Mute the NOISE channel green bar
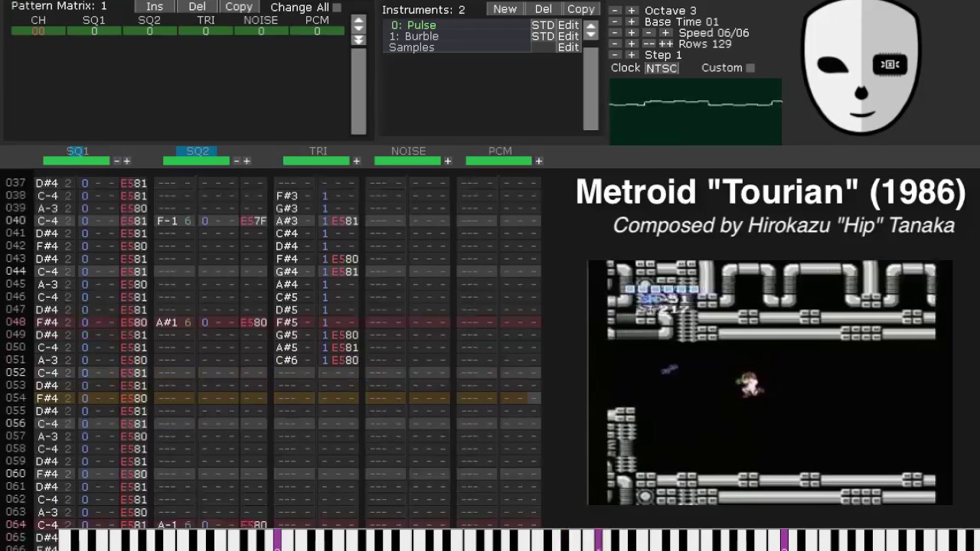Viewport: 980px width, 551px height. pyautogui.click(x=407, y=161)
